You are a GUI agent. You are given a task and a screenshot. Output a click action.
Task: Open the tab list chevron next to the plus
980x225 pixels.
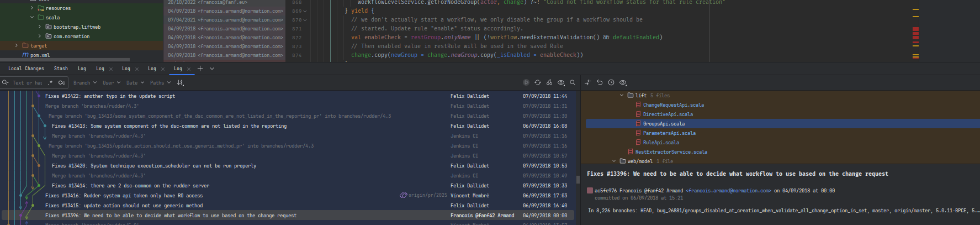coord(212,69)
